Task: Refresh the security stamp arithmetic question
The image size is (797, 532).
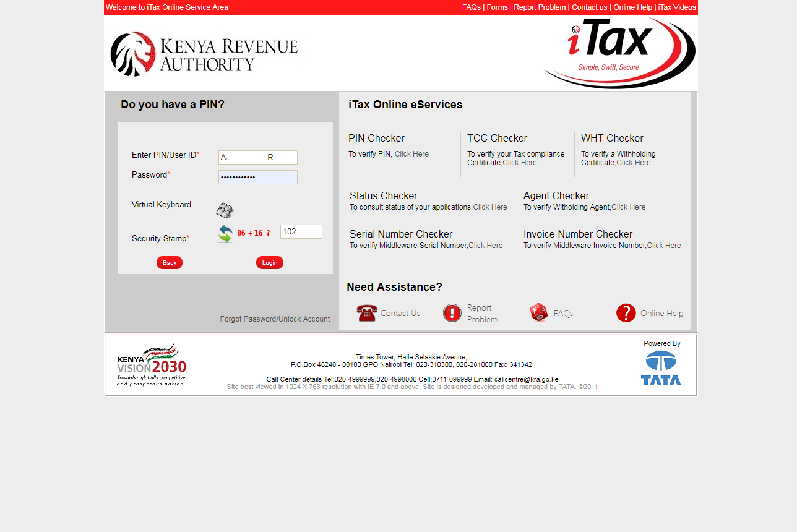Action: (225, 234)
